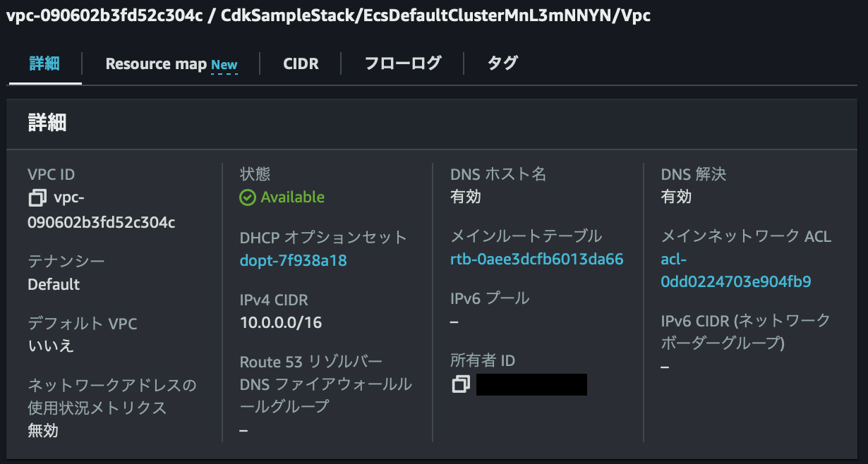868x464 pixels.
Task: Select the active 詳細 tab
Action: coord(44,63)
